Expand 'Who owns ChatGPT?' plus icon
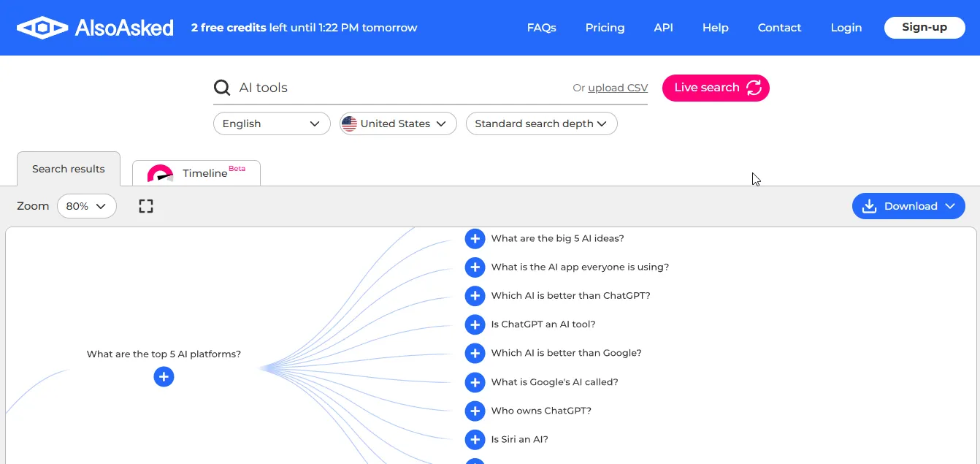 475,411
